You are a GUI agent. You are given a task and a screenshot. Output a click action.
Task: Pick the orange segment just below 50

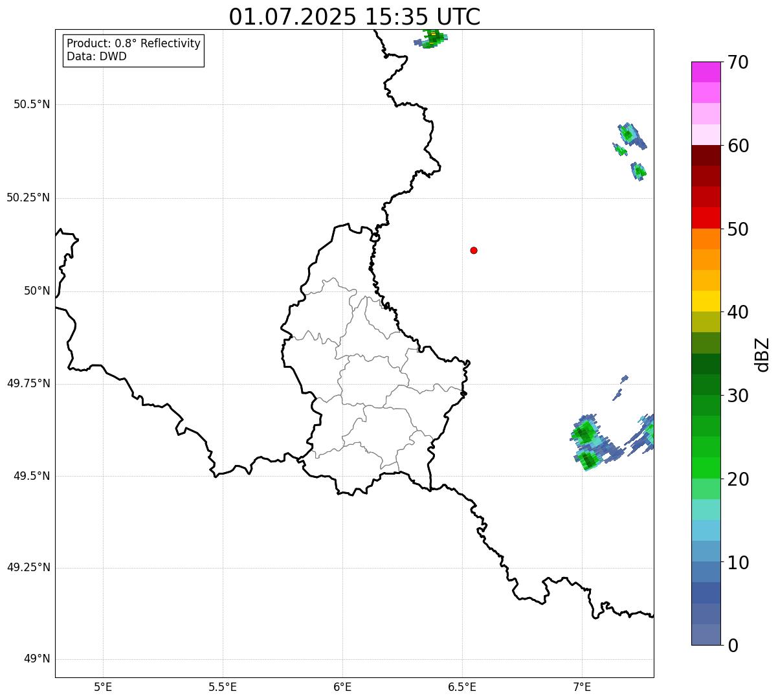coord(706,239)
